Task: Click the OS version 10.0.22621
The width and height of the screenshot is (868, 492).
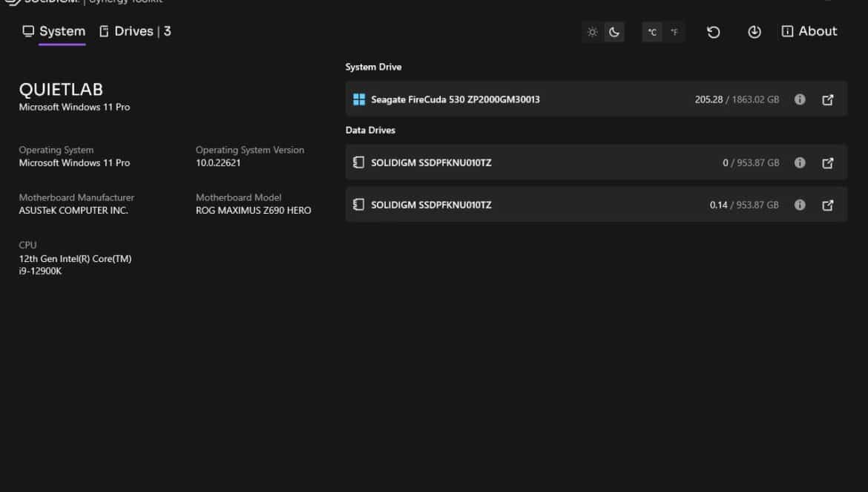Action: (218, 163)
